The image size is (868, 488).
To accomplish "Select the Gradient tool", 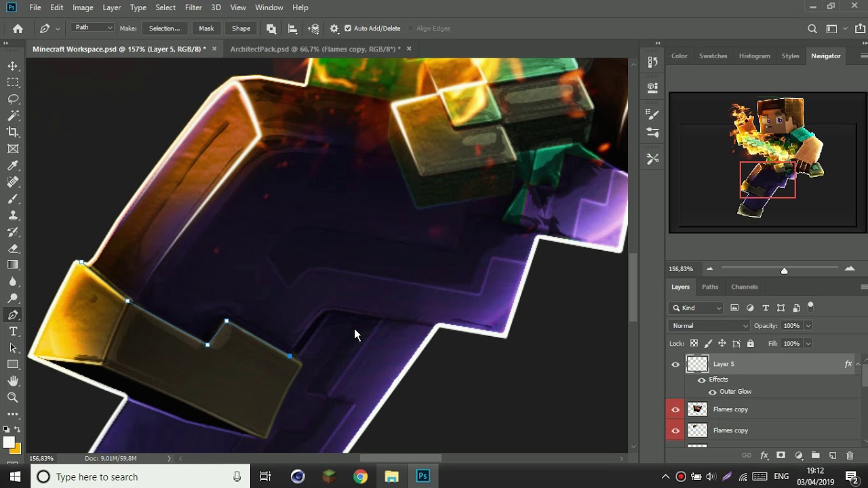I will pyautogui.click(x=13, y=265).
